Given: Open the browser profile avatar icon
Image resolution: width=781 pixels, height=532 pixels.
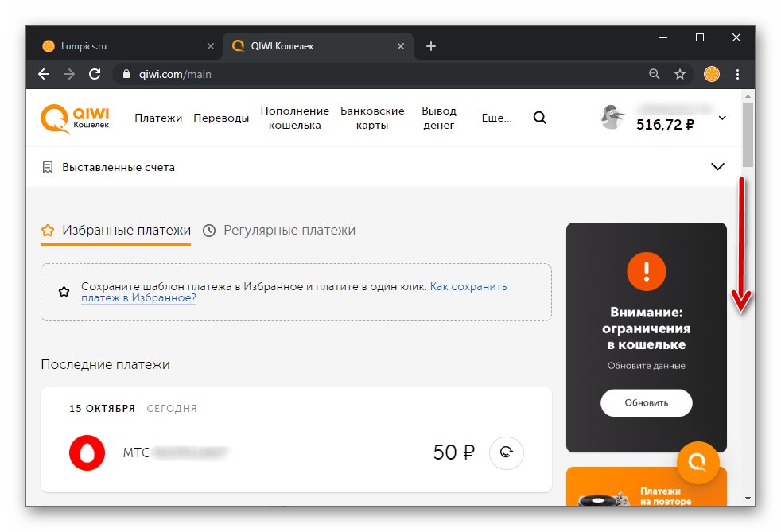Looking at the screenshot, I should point(710,74).
